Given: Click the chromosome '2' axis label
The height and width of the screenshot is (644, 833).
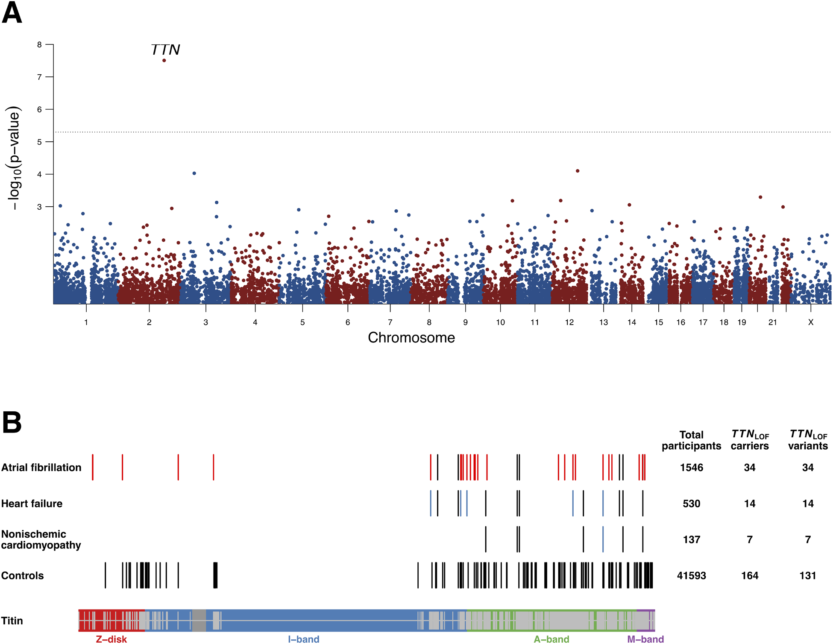Looking at the screenshot, I should 149,322.
